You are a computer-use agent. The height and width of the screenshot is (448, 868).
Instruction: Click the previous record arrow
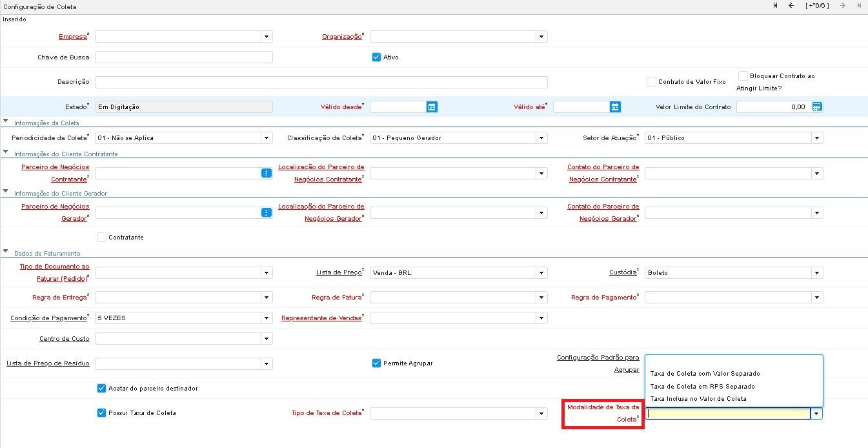pyautogui.click(x=791, y=6)
